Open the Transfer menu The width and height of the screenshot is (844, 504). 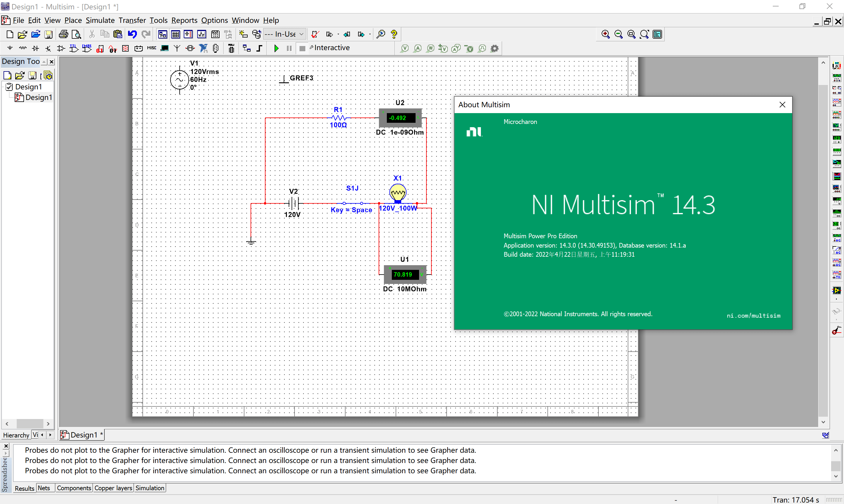pos(132,21)
